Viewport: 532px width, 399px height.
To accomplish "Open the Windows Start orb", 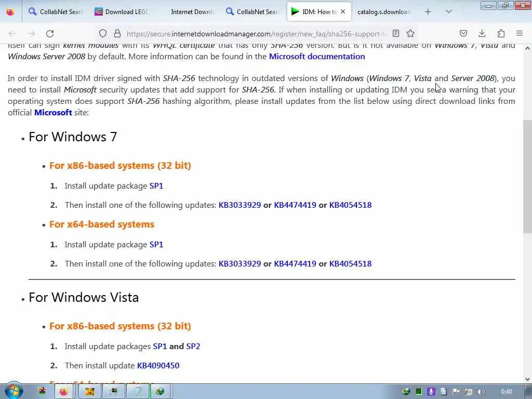I will [x=13, y=391].
